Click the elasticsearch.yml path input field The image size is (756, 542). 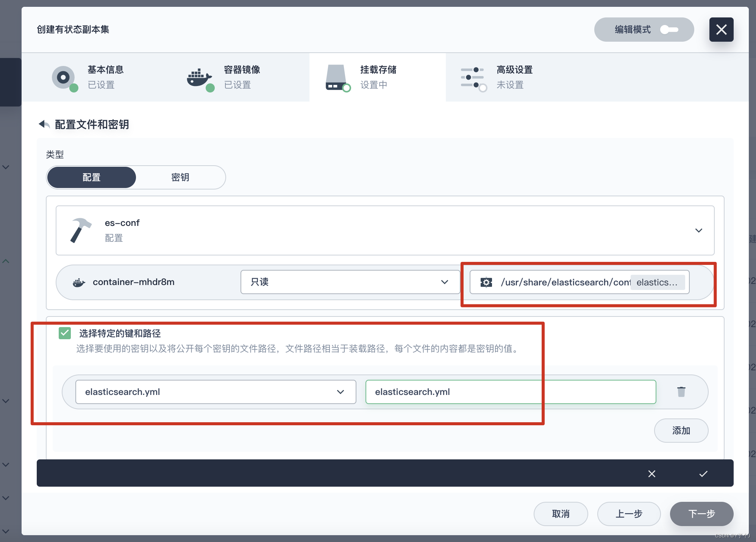(x=511, y=392)
